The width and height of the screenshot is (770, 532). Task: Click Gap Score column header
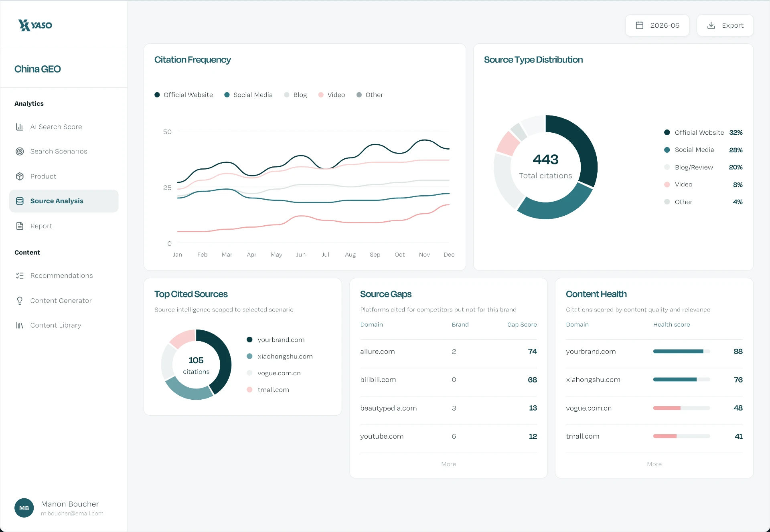(522, 325)
